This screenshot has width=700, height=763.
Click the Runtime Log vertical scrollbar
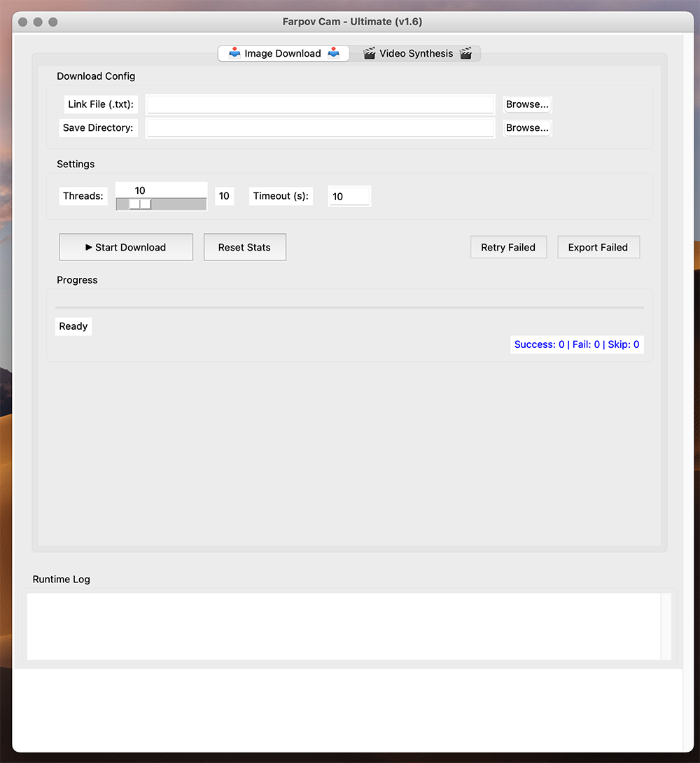pos(666,626)
